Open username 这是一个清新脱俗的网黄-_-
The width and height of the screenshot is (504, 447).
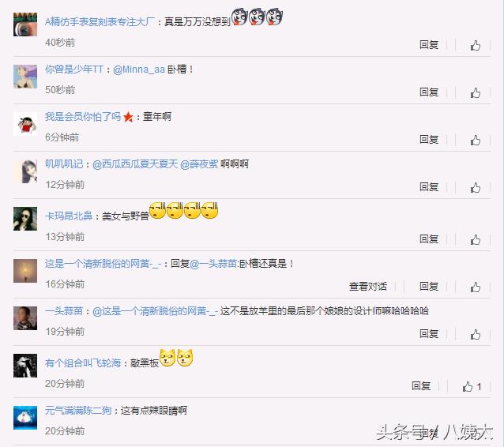(x=103, y=264)
